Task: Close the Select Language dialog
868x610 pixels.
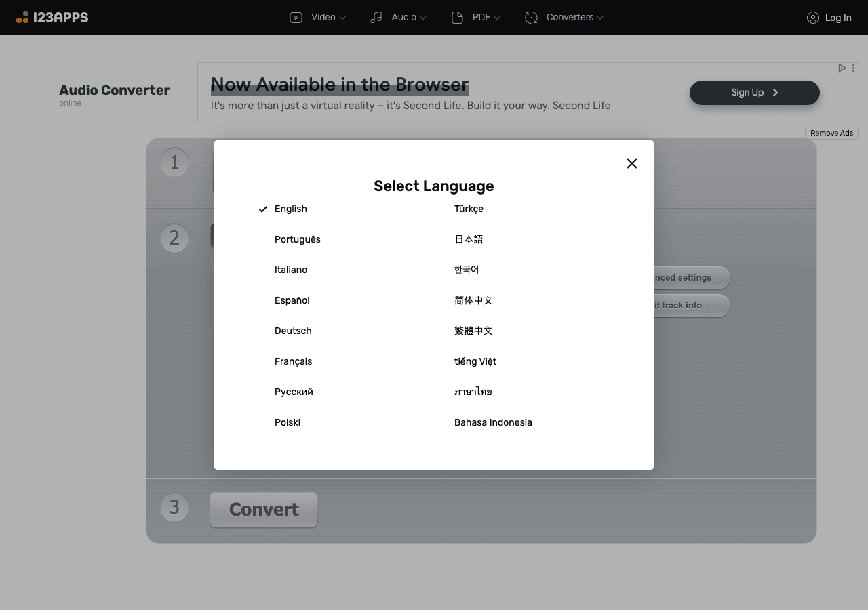Action: (x=632, y=163)
